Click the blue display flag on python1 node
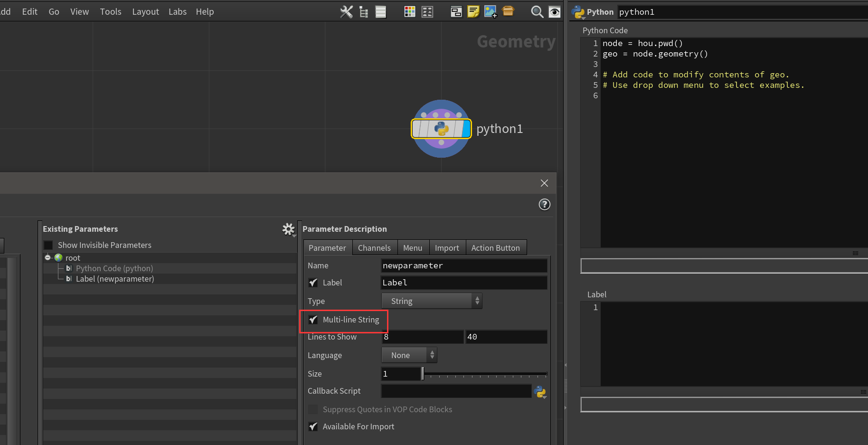868x445 pixels. (466, 129)
